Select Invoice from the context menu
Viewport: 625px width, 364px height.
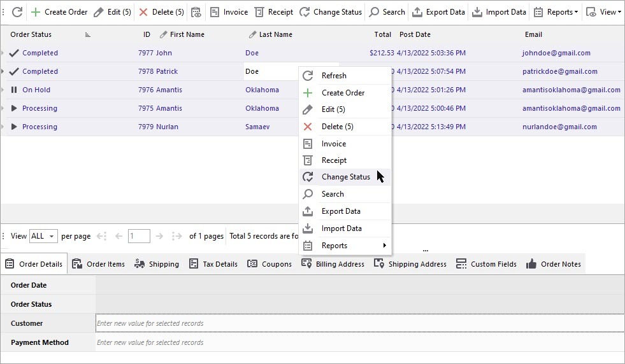click(x=334, y=144)
